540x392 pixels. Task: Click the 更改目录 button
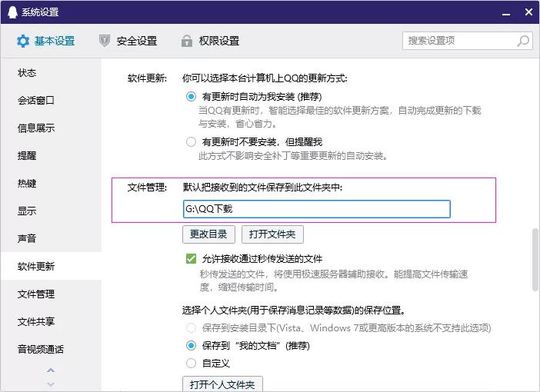[x=208, y=234]
